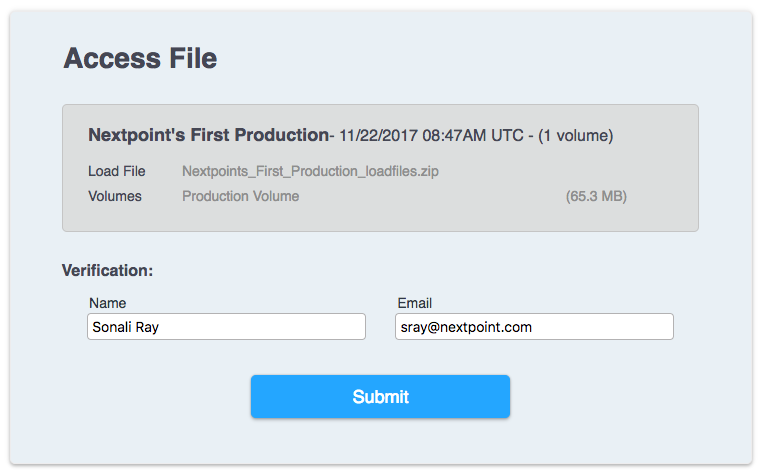Click the Access File heading
The image size is (764, 473).
pos(140,58)
